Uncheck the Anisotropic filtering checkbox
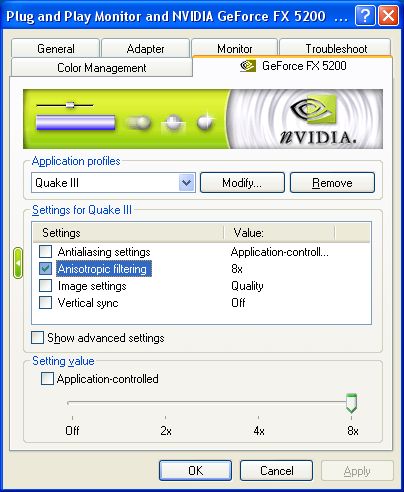 click(45, 269)
